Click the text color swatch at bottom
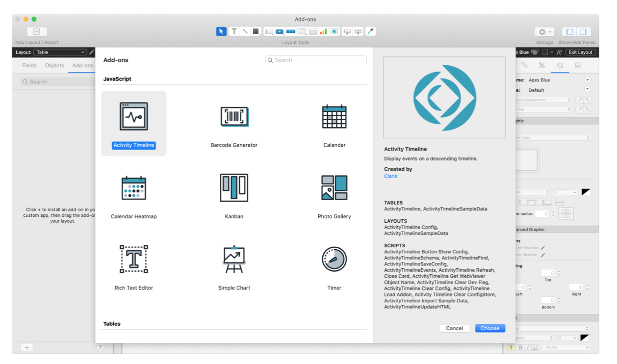 pyautogui.click(x=585, y=338)
